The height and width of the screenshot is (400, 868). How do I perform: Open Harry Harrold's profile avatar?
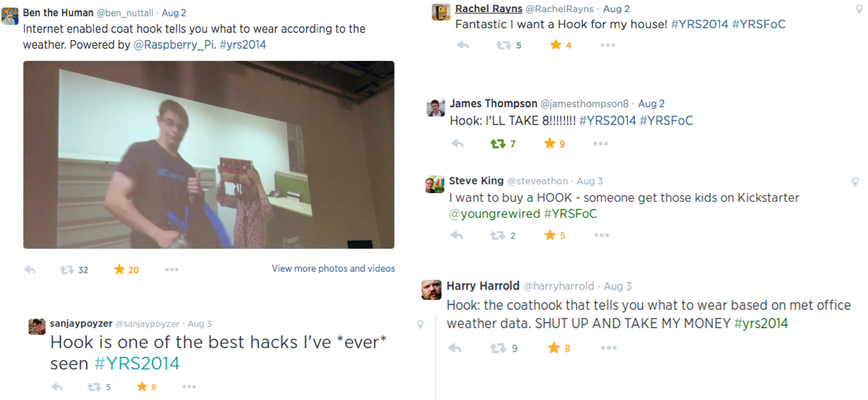pyautogui.click(x=432, y=289)
